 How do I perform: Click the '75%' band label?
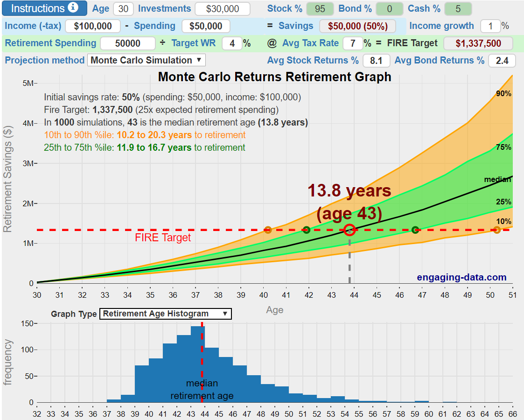503,147
